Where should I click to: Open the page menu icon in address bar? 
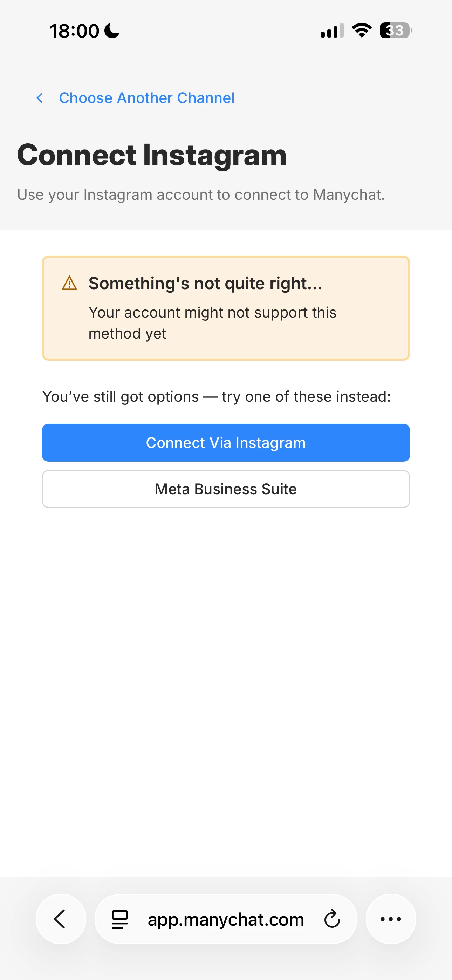click(119, 919)
